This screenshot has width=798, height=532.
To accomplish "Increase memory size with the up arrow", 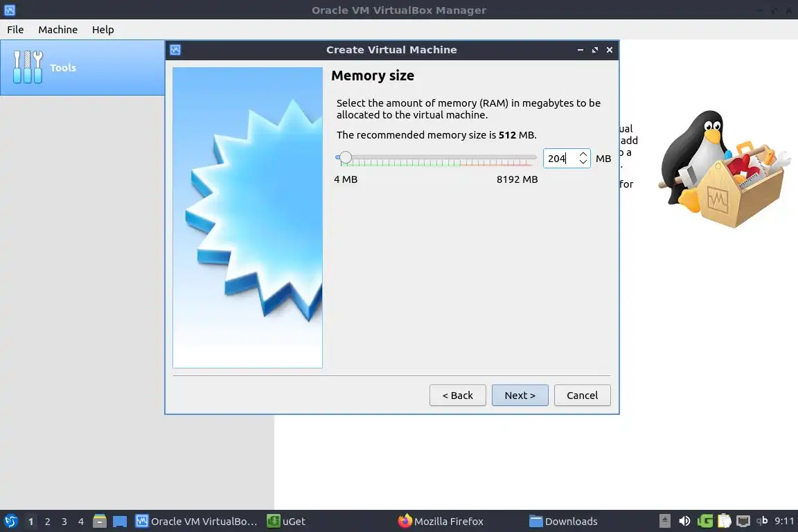I will pyautogui.click(x=583, y=154).
